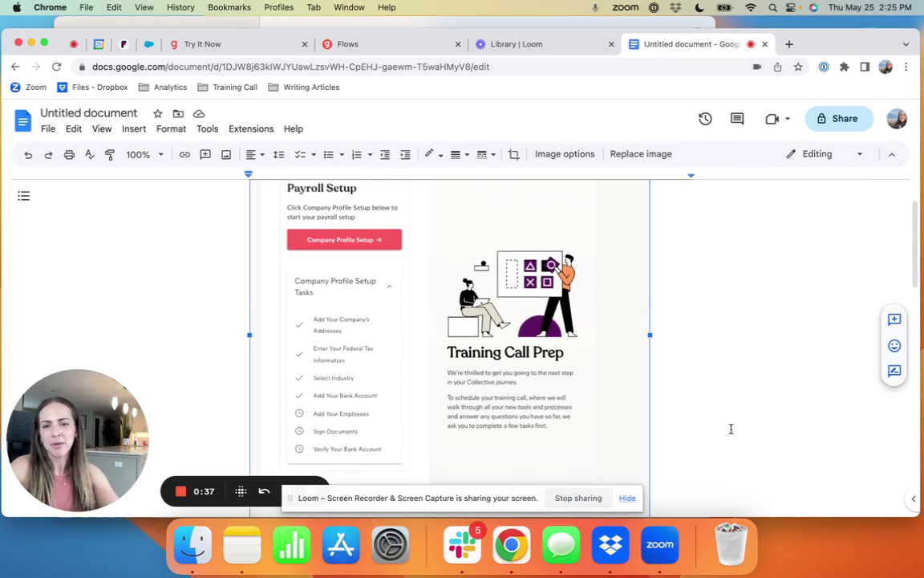This screenshot has width=924, height=578.
Task: Open Slack from the Dock
Action: point(462,544)
